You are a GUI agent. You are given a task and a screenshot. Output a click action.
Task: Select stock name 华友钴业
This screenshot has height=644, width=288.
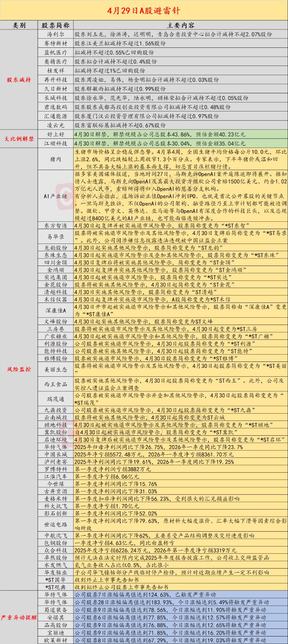coord(56,573)
